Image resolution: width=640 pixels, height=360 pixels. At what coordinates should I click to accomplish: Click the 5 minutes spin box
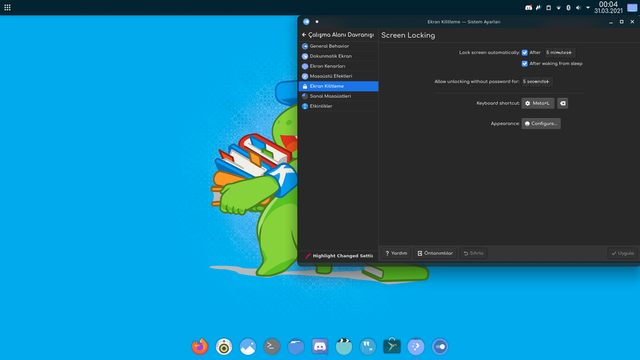coord(560,53)
